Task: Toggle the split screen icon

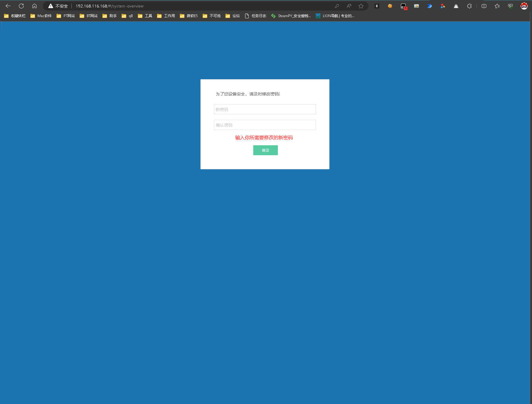Action: coord(484,6)
